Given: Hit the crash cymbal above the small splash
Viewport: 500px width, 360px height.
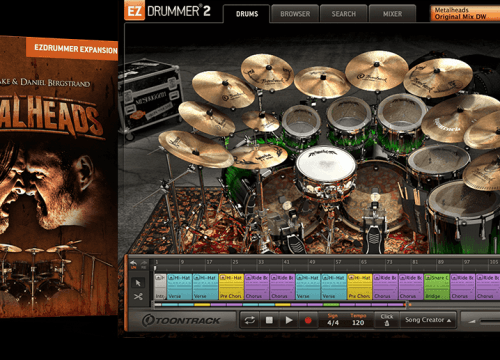Looking at the screenshot, I should 267,72.
